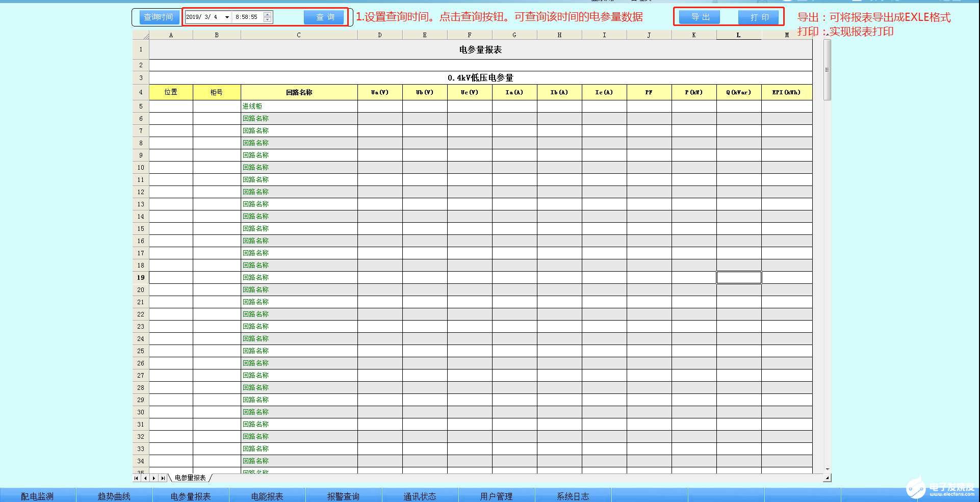The height and width of the screenshot is (502, 980).
Task: Jump to first sheet with navigation arrow
Action: point(136,478)
